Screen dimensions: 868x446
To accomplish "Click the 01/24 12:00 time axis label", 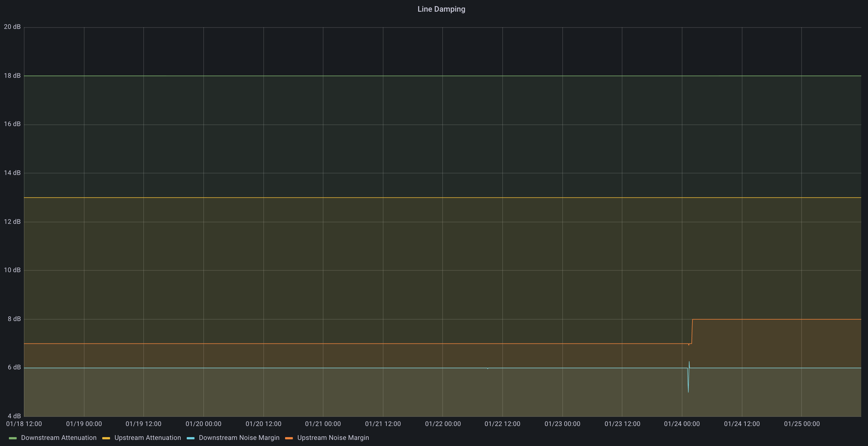I will coord(742,424).
